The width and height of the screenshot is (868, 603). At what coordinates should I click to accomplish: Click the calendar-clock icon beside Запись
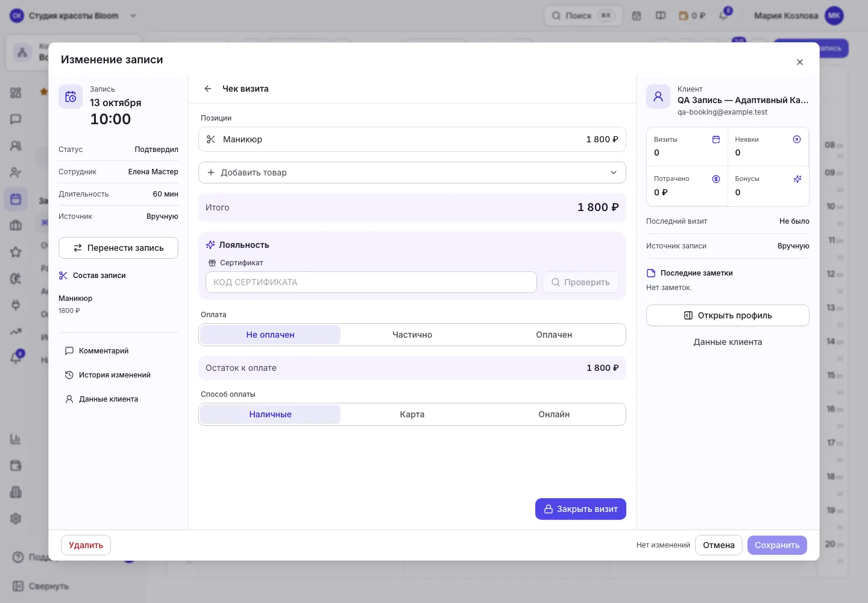(71, 96)
